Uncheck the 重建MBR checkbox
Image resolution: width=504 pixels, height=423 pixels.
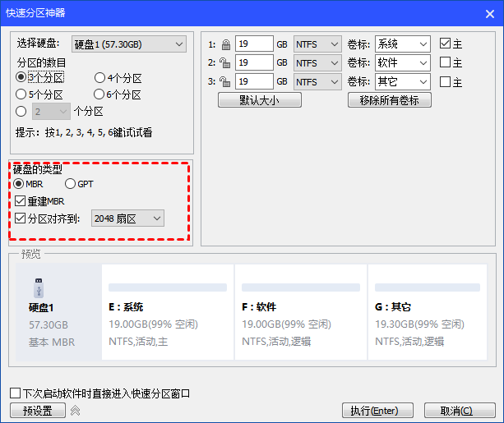[x=21, y=200]
